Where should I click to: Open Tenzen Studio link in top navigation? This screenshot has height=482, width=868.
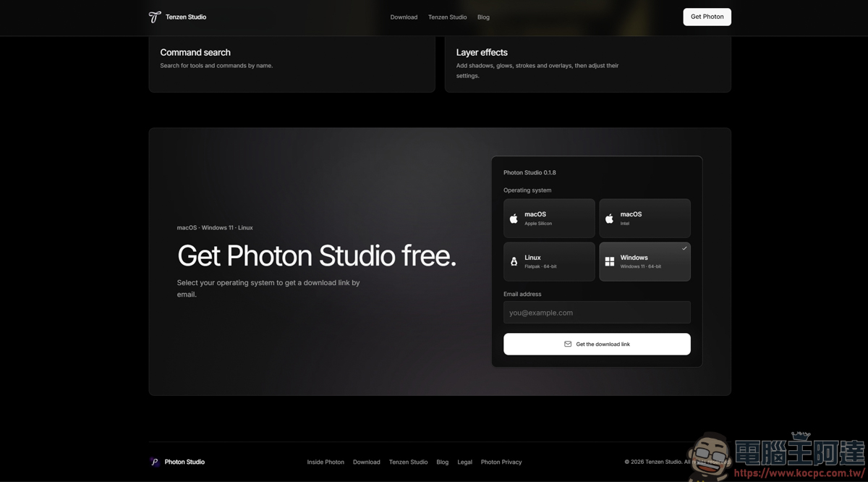(x=447, y=17)
